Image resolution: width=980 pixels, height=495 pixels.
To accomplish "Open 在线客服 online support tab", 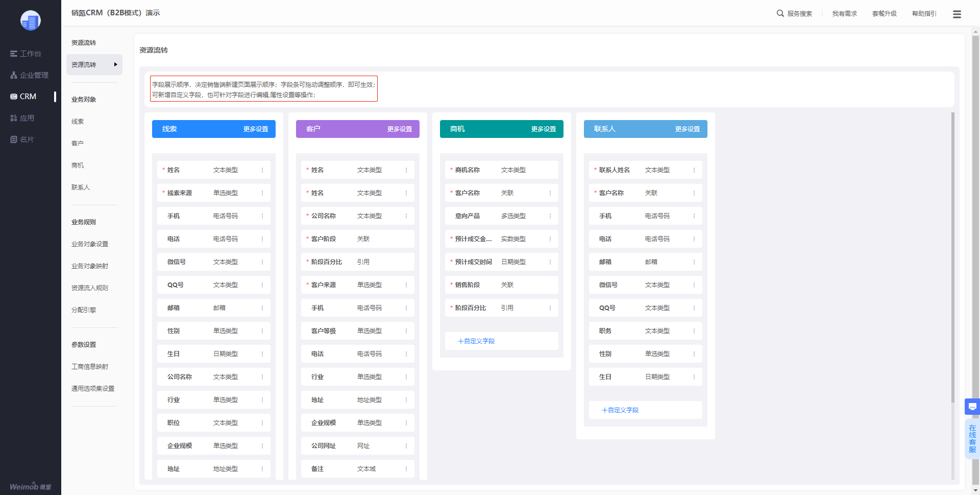I will pyautogui.click(x=972, y=439).
